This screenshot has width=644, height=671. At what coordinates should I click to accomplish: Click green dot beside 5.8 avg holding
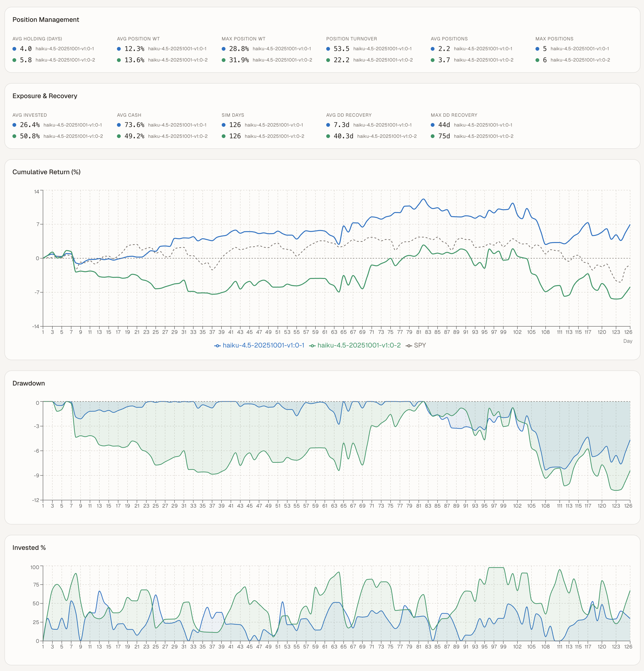pos(14,60)
